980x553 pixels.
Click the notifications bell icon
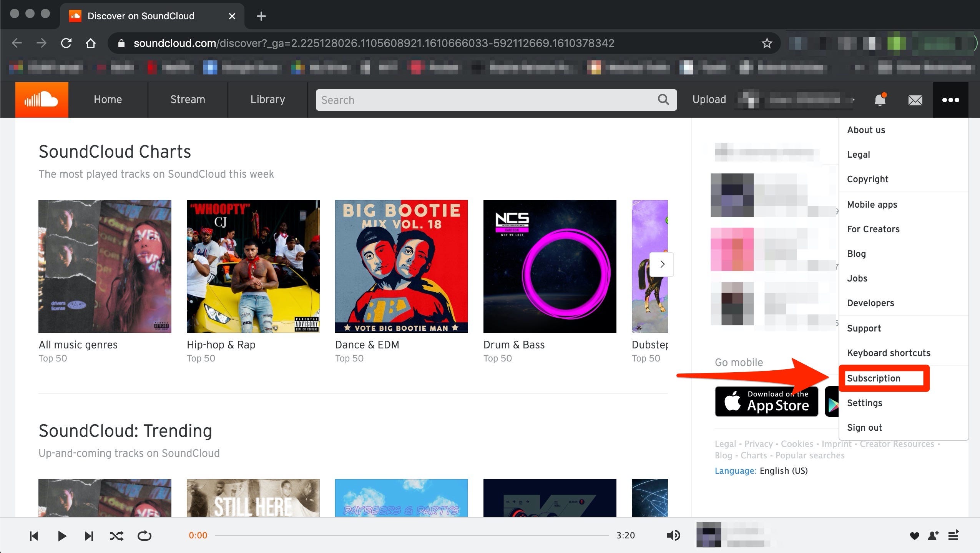click(x=880, y=100)
